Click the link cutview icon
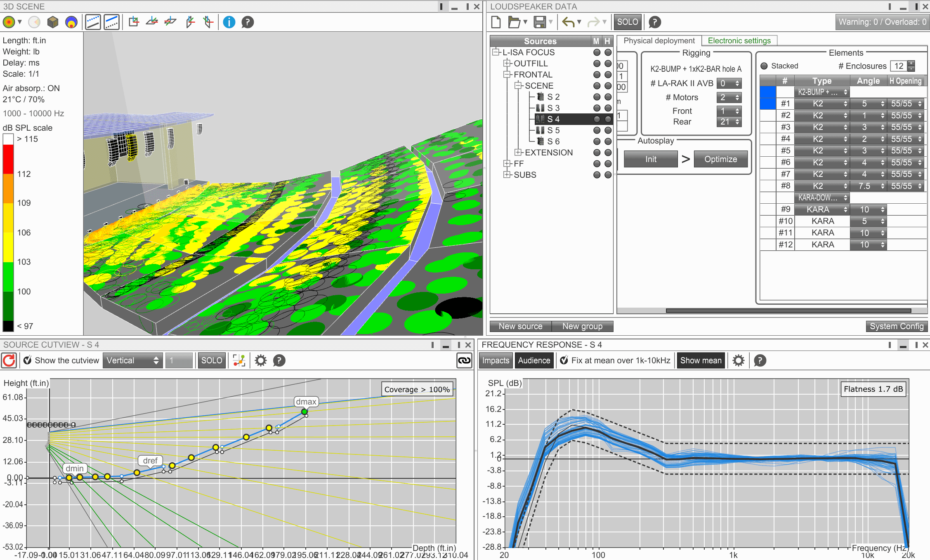This screenshot has width=930, height=560. 464,360
